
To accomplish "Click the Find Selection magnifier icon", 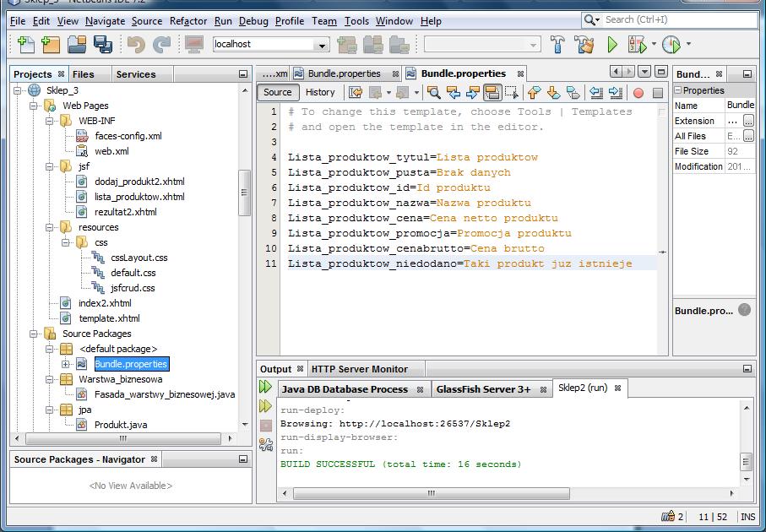I will [433, 92].
